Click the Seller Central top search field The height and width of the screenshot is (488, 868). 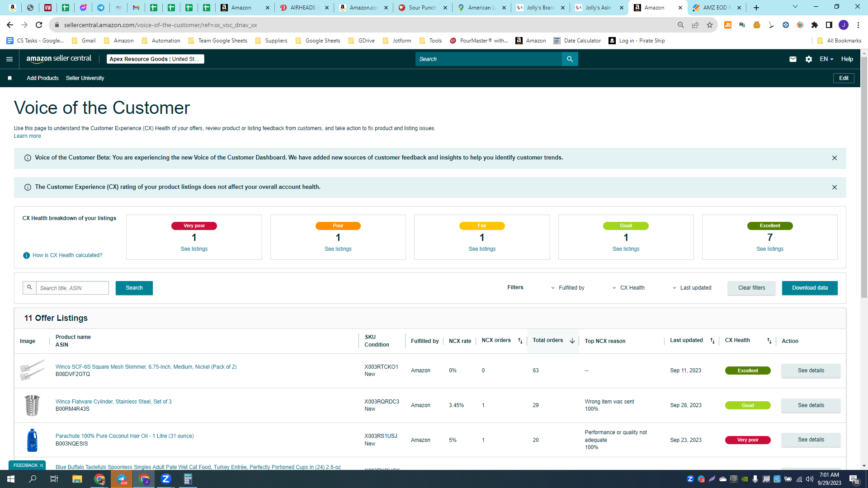(x=488, y=59)
